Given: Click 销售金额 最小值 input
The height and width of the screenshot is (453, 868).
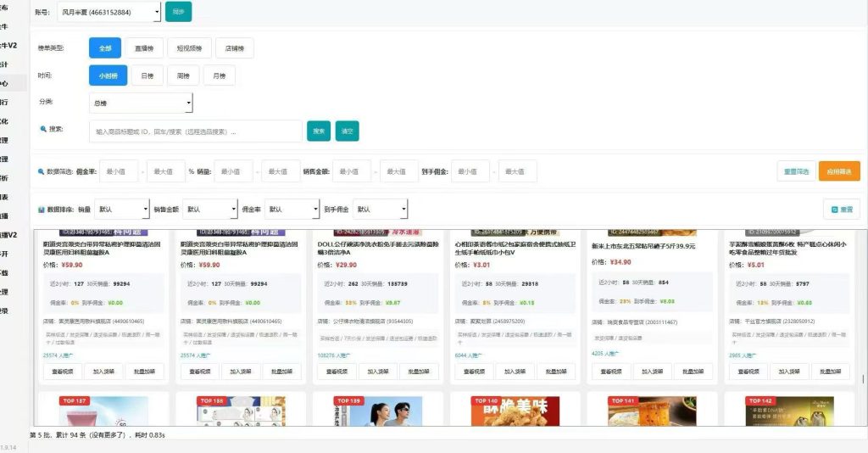Looking at the screenshot, I should point(352,171).
